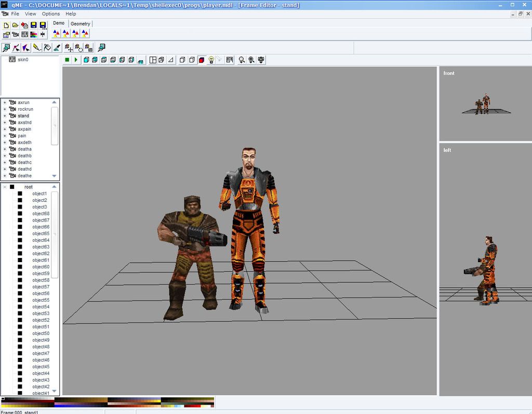
Task: Select the triangle pick tool with blue arrow
Action: [x=26, y=48]
